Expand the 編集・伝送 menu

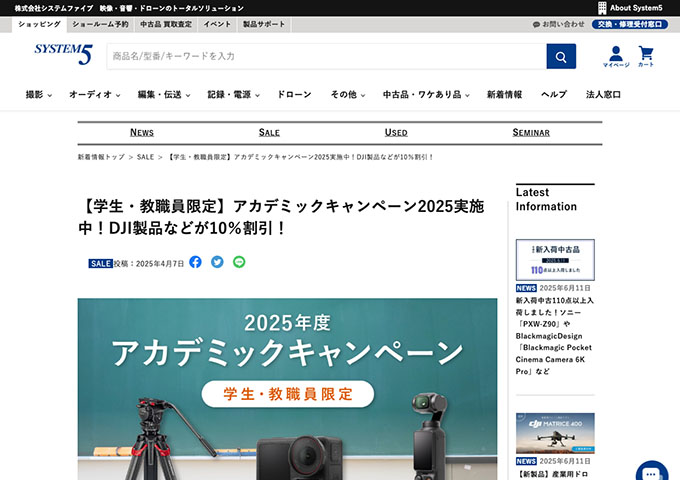pos(164,95)
